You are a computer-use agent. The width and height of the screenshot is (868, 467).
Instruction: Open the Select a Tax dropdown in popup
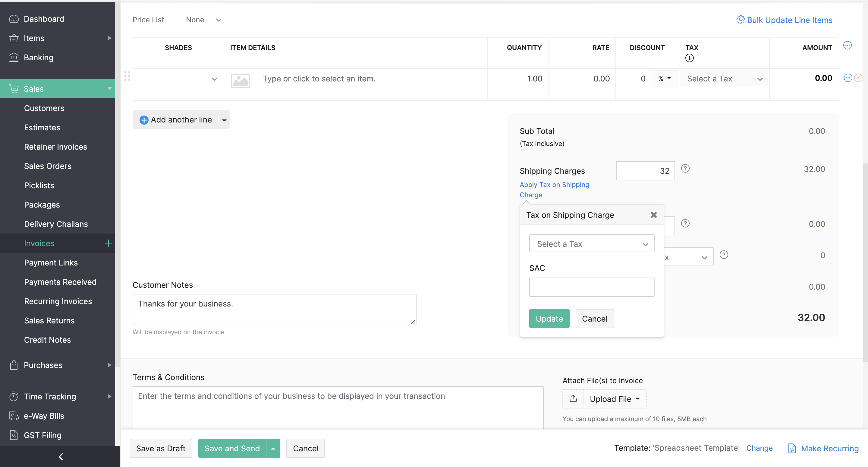tap(591, 243)
